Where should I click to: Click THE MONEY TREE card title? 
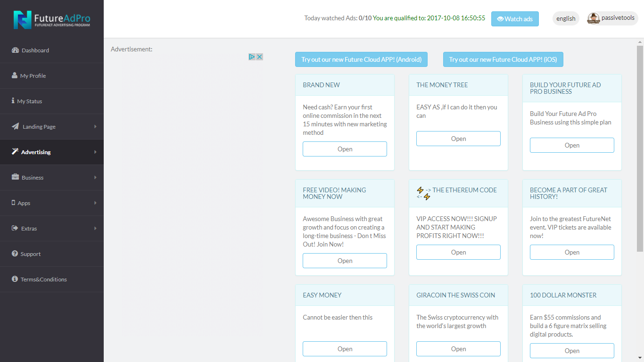pyautogui.click(x=442, y=85)
